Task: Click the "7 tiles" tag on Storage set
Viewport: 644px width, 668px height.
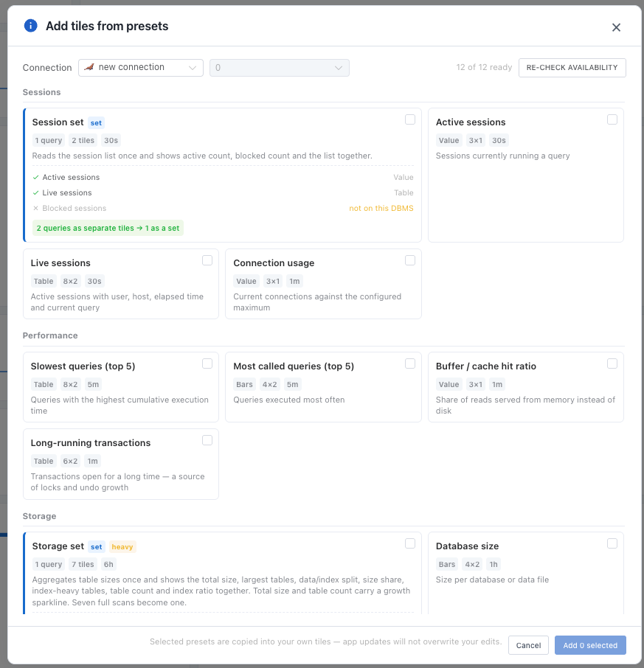Action: (x=83, y=565)
